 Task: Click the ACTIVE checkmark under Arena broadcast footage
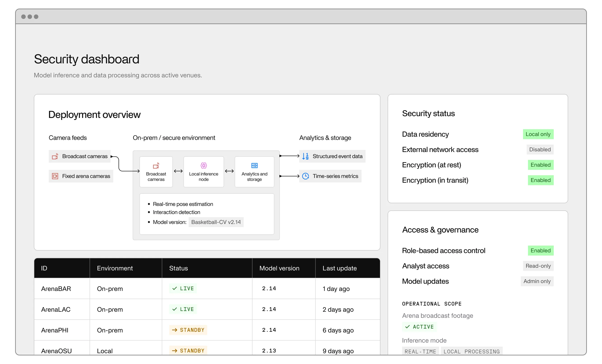click(407, 327)
